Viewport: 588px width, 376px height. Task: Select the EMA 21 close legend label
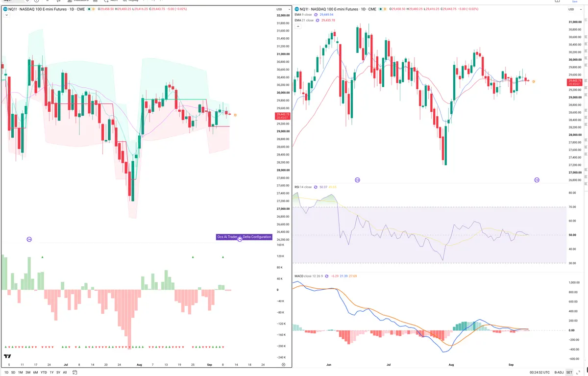pos(305,20)
